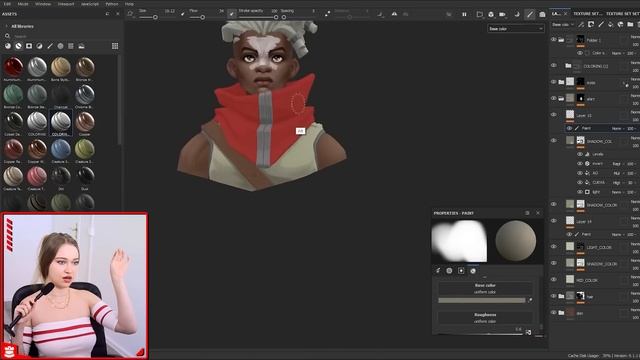
Task: Add a folder in layers toolbar
Action: click(630, 24)
